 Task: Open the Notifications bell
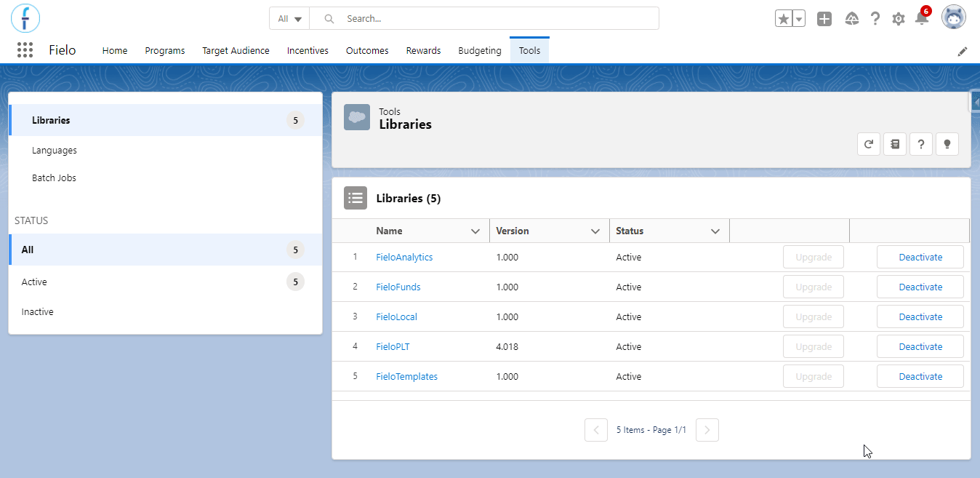[x=922, y=18]
